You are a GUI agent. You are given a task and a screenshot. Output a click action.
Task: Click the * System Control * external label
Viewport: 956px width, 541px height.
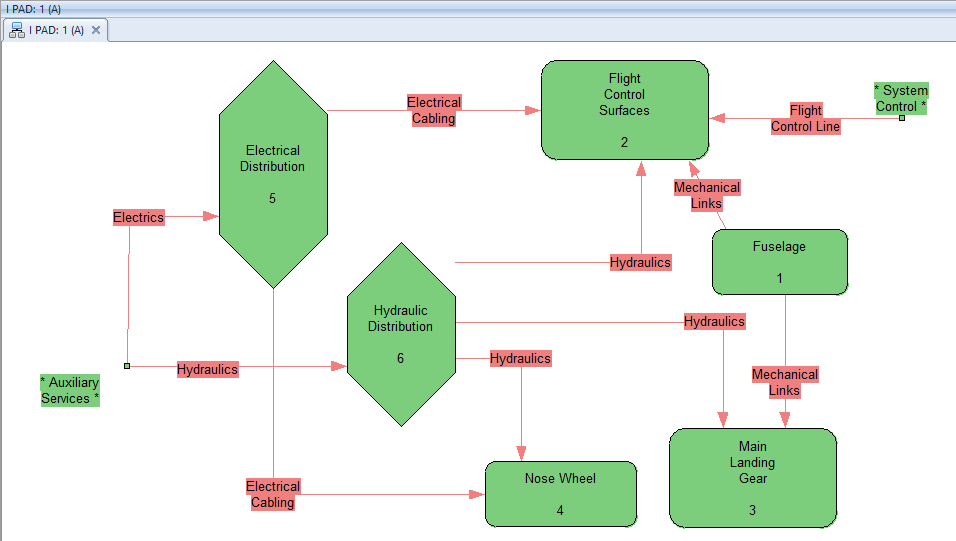pyautogui.click(x=901, y=98)
